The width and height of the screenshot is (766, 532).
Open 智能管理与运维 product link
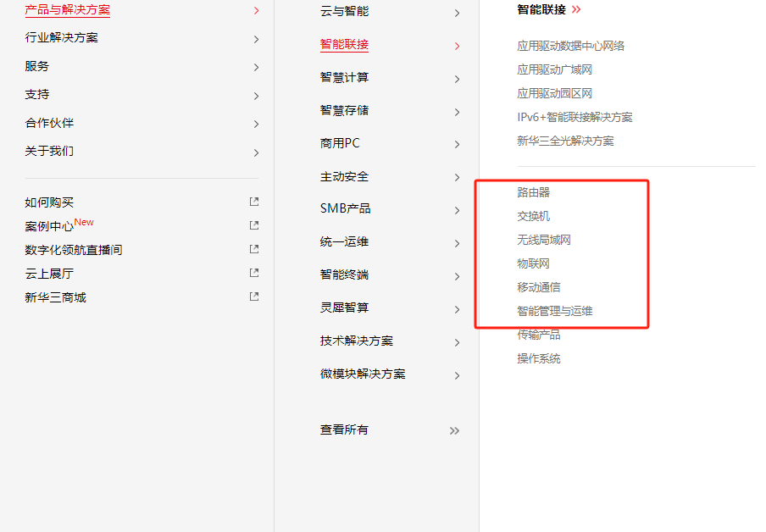(x=555, y=311)
